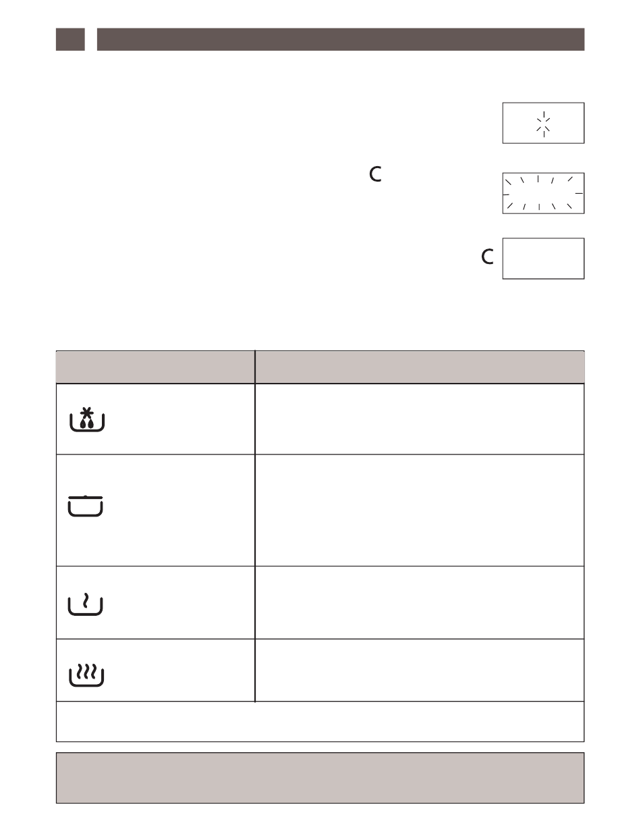Select the covered dish icon with lid
This screenshot has height=840, width=641.
(85, 505)
